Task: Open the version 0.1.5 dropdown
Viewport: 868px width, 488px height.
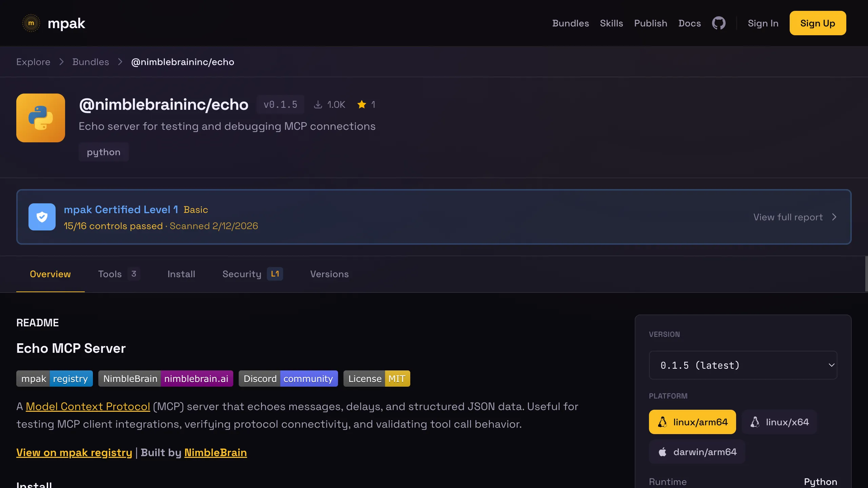Action: coord(743,365)
